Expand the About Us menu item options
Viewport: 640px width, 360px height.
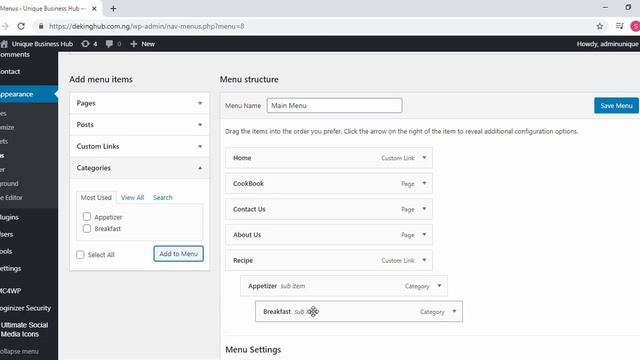tap(424, 235)
